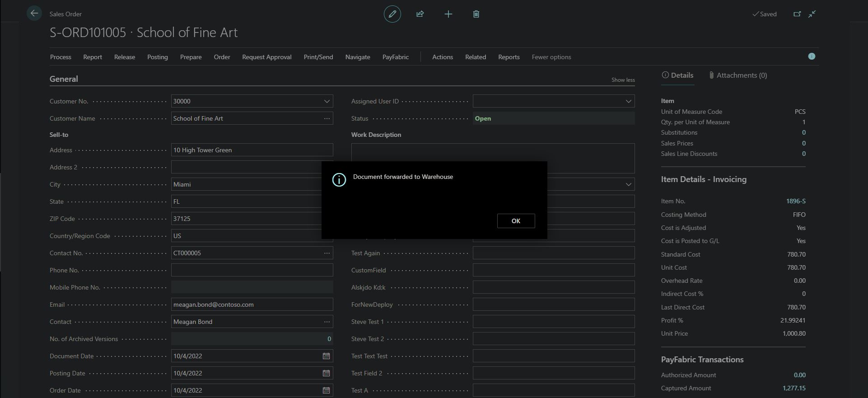Open the Document Date calendar picker
The height and width of the screenshot is (398, 868).
[x=326, y=356]
